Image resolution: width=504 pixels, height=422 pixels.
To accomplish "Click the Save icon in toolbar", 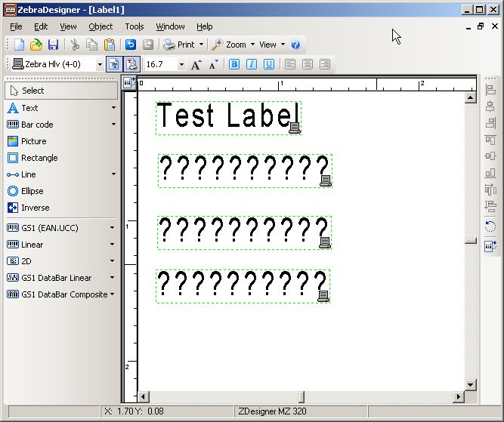I will [53, 45].
